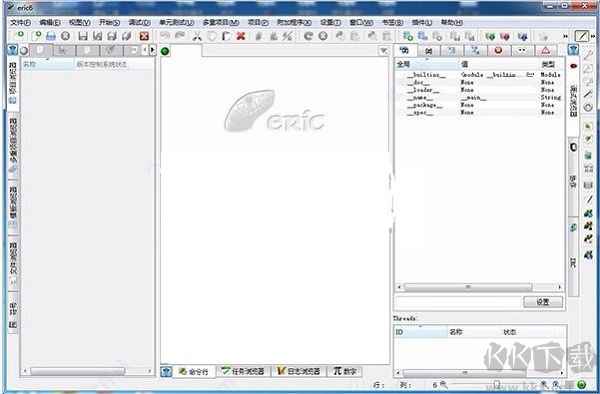This screenshot has height=394, width=600.
Task: Click the red X delete icon
Action: coord(240,36)
